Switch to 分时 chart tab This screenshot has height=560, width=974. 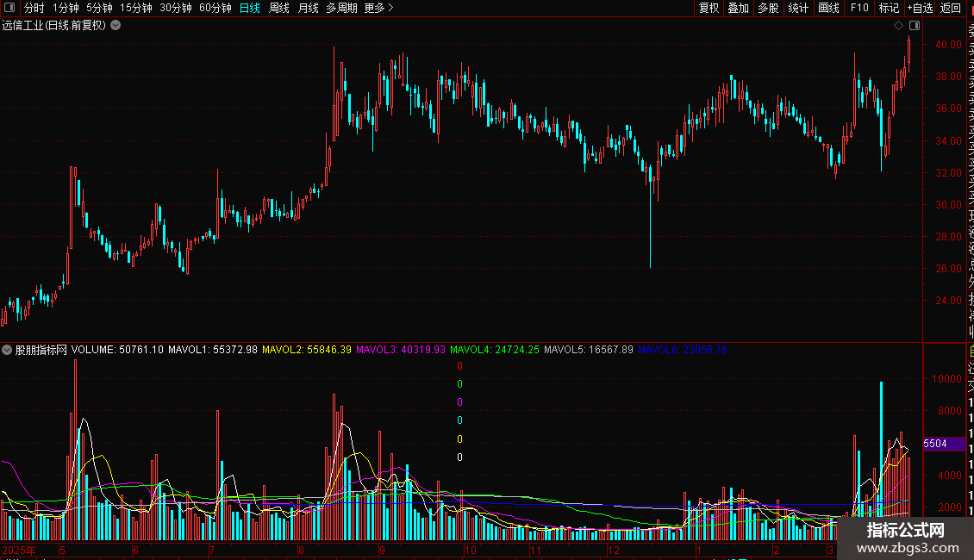pos(34,8)
